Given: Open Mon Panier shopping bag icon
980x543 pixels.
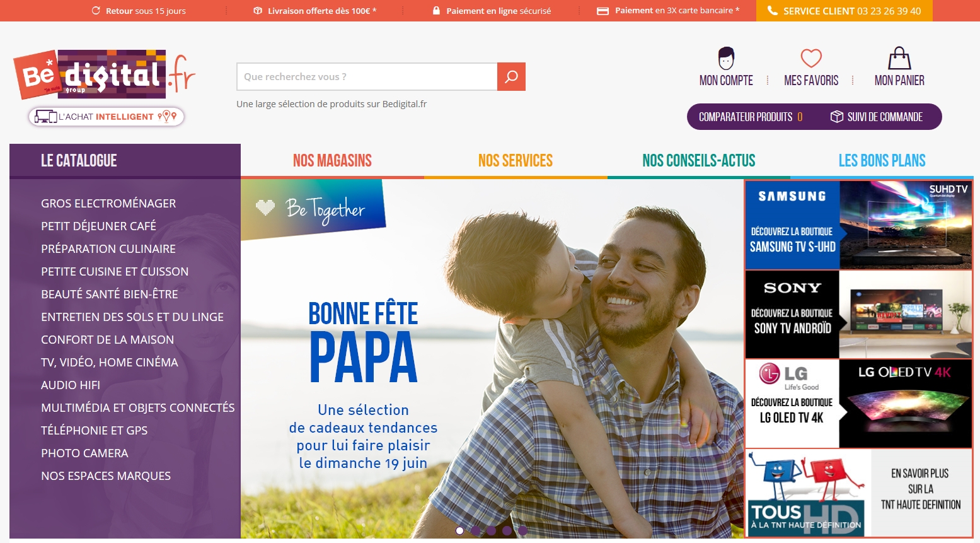Looking at the screenshot, I should point(899,58).
